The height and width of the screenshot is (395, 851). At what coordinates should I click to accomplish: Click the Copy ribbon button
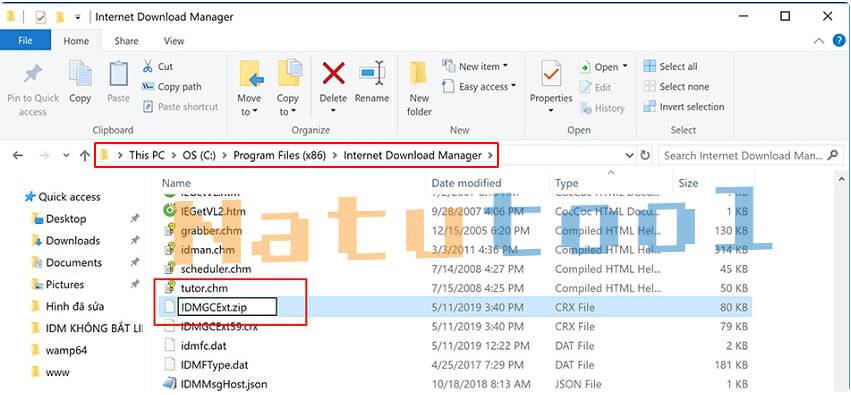coord(80,81)
